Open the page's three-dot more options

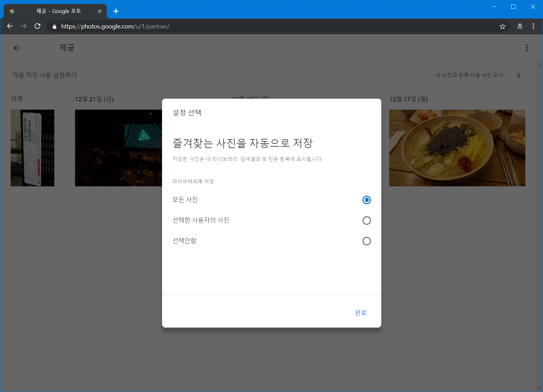527,48
